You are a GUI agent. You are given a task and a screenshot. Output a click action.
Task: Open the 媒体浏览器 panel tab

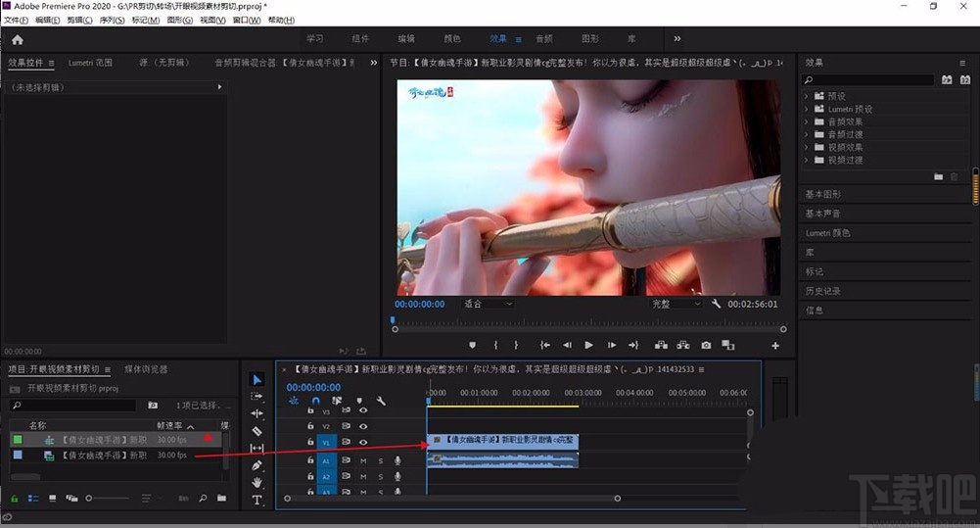pos(146,369)
